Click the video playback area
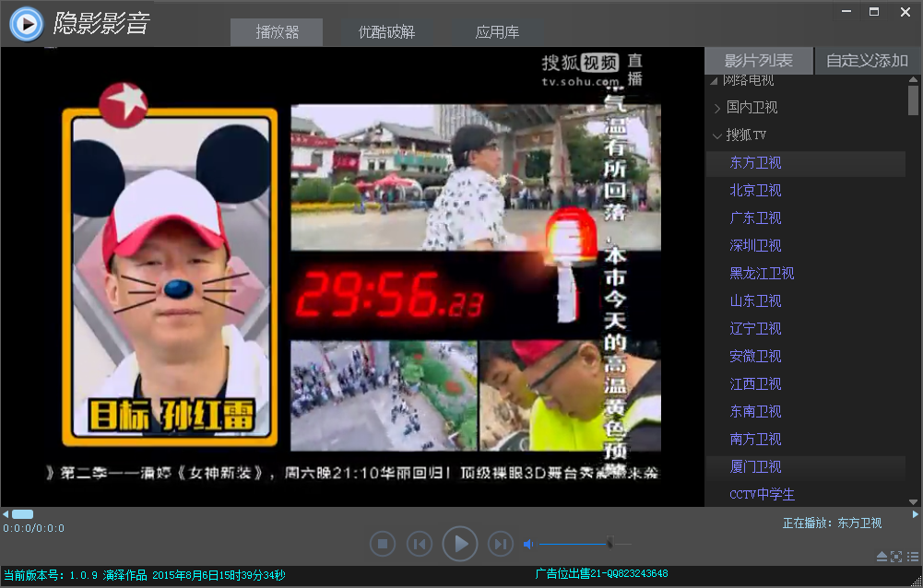 tap(352, 276)
